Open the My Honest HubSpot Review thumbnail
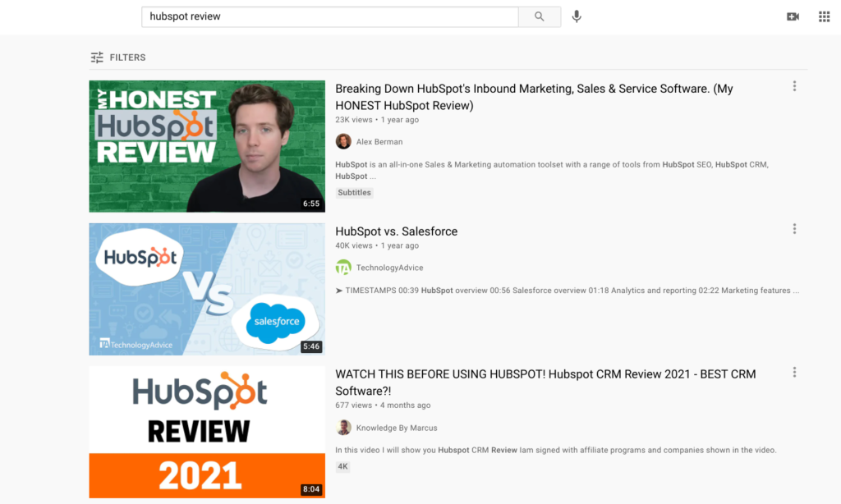841x504 pixels. [x=207, y=146]
